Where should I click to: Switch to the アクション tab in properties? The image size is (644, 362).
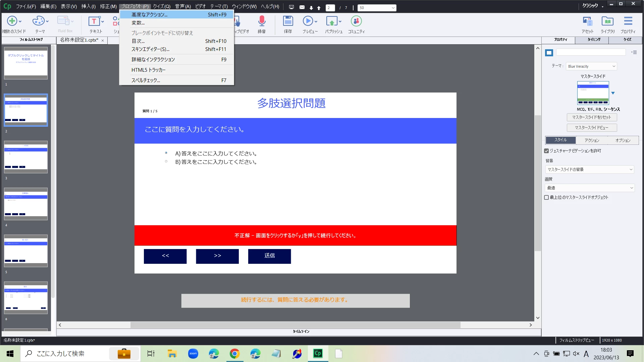tap(592, 140)
